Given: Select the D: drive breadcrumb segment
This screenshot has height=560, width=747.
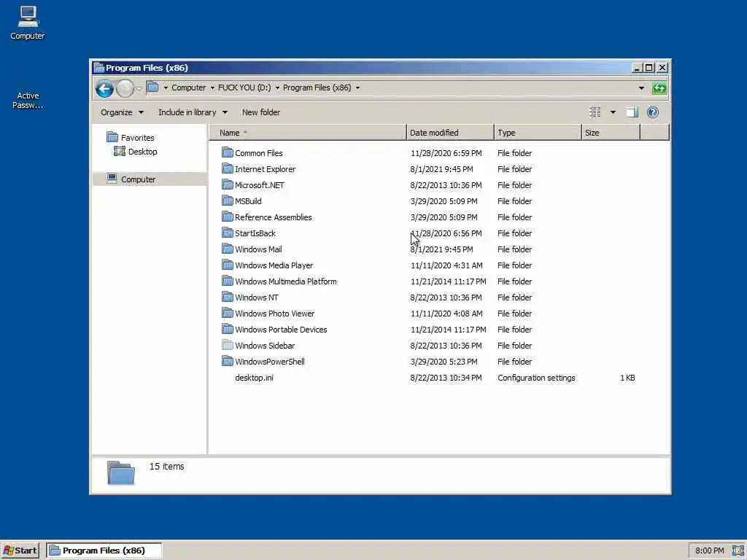Looking at the screenshot, I should coord(244,87).
